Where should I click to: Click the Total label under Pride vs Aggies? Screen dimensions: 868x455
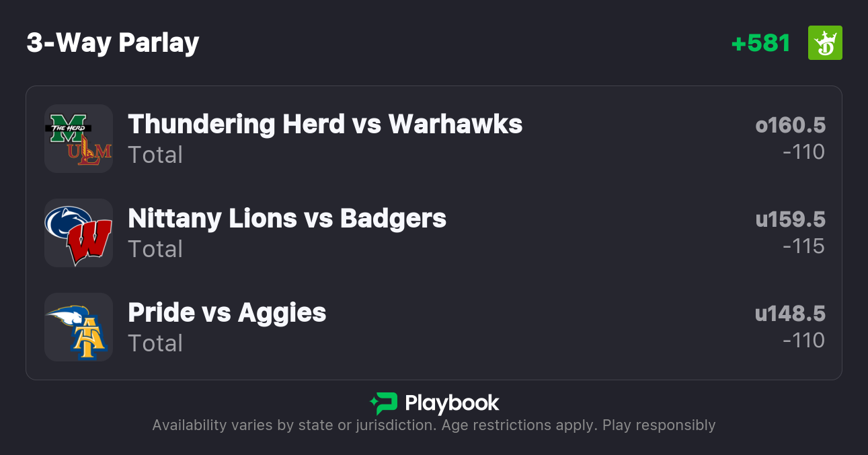155,343
